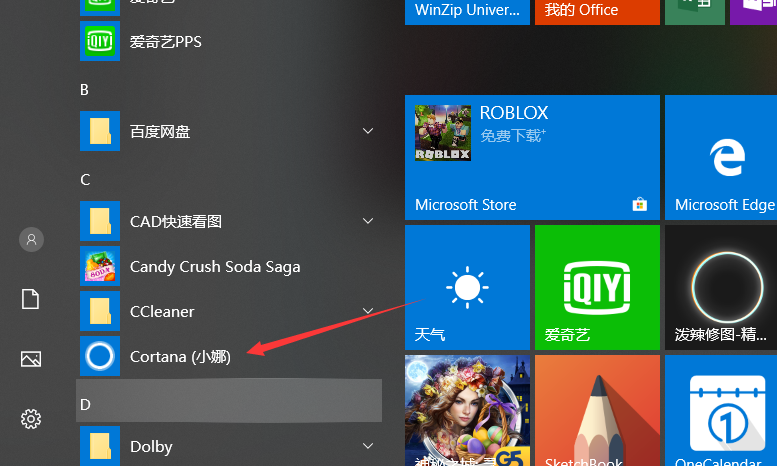Screen dimensions: 777x466
Task: Open Documents from the left rail
Action: (31, 299)
